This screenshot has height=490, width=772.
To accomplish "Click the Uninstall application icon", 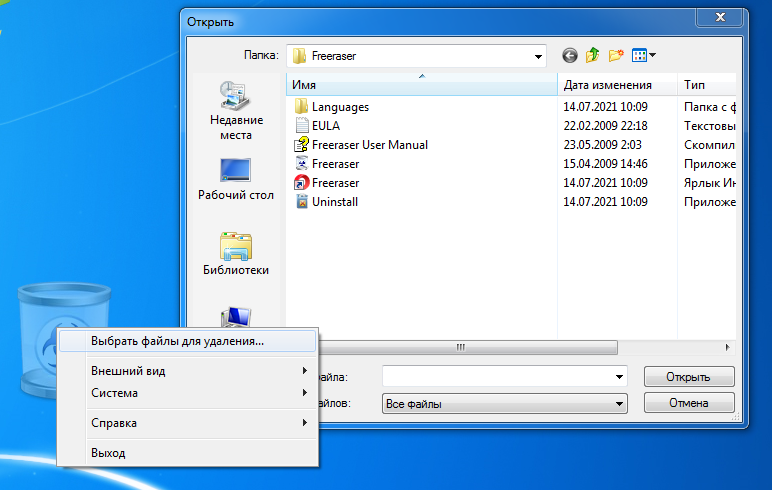I will [x=301, y=202].
